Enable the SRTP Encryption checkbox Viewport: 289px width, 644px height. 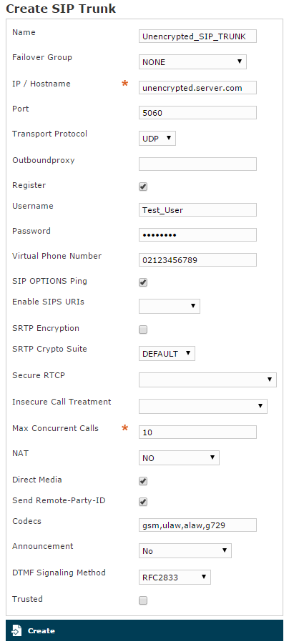coord(143,330)
